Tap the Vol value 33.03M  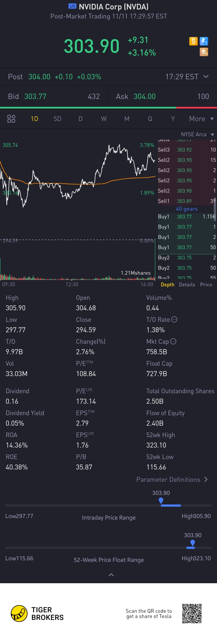(x=16, y=374)
